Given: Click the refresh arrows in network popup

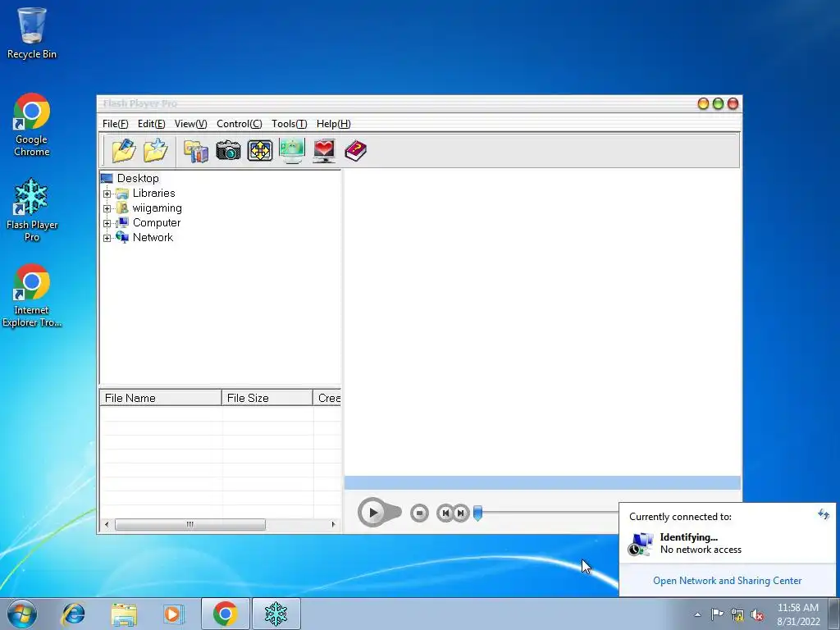Looking at the screenshot, I should click(x=824, y=515).
